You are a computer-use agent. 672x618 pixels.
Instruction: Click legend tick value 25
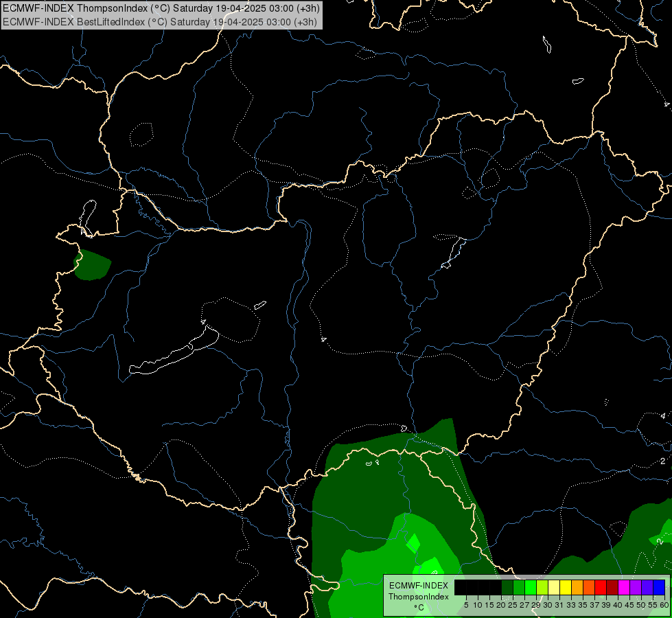point(512,605)
